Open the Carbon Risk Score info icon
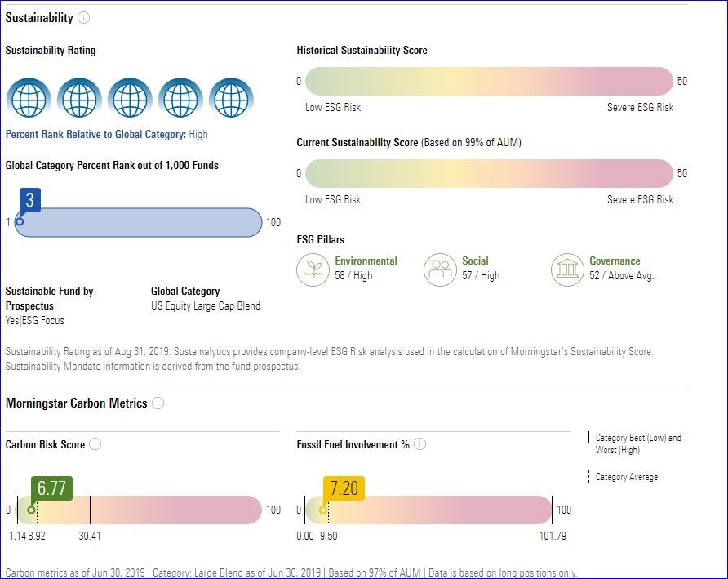The height and width of the screenshot is (579, 728). point(95,443)
